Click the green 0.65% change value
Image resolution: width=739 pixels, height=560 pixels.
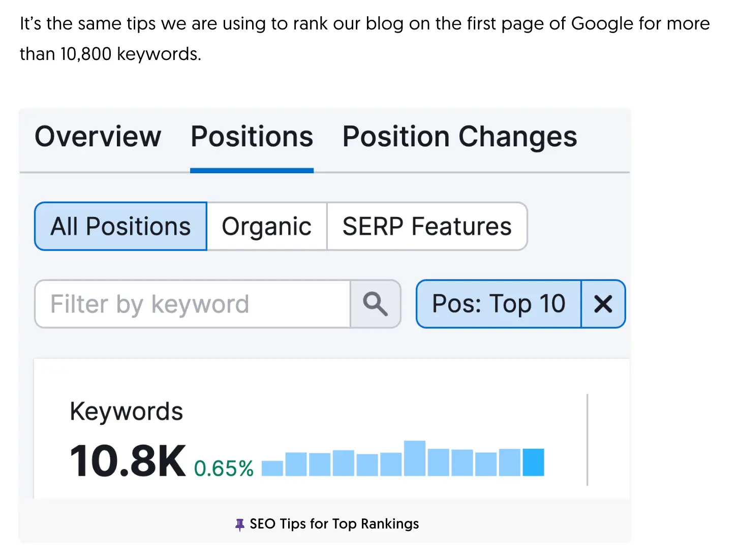(x=224, y=469)
